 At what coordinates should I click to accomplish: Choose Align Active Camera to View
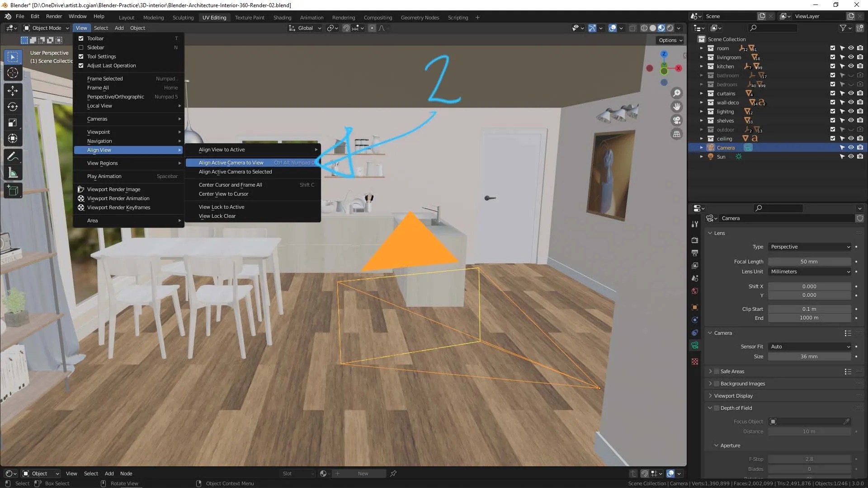[231, 163]
